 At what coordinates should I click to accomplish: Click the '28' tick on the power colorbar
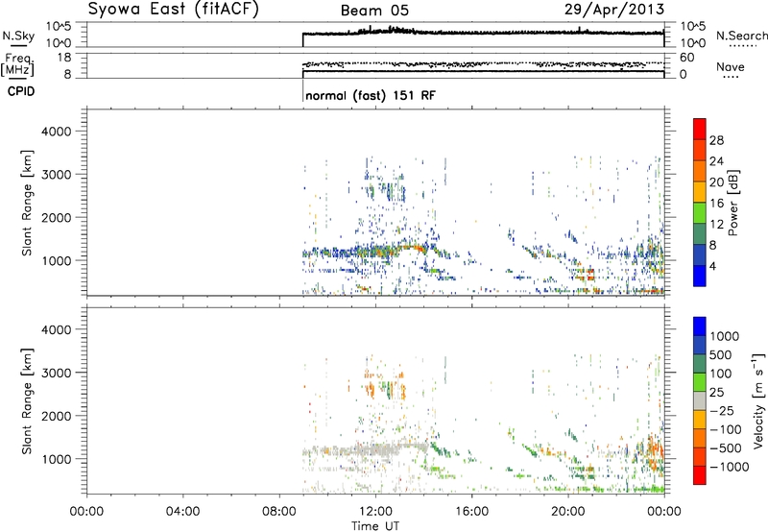(x=716, y=140)
